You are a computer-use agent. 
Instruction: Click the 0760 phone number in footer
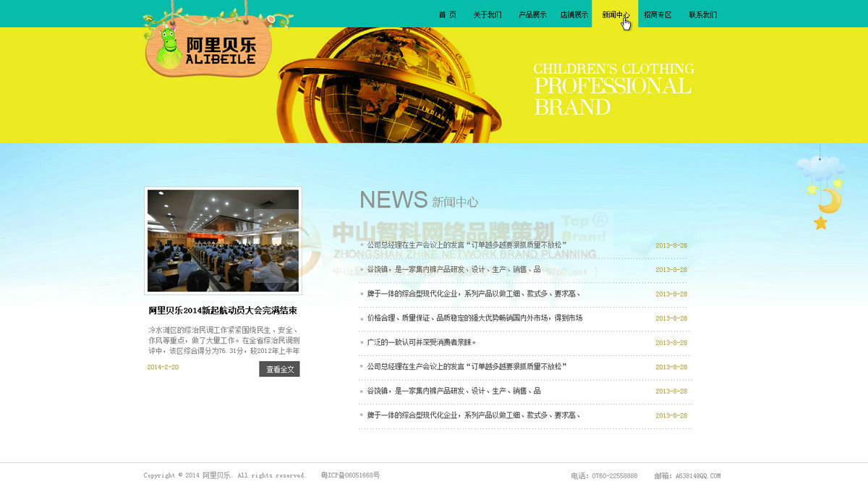click(x=614, y=475)
